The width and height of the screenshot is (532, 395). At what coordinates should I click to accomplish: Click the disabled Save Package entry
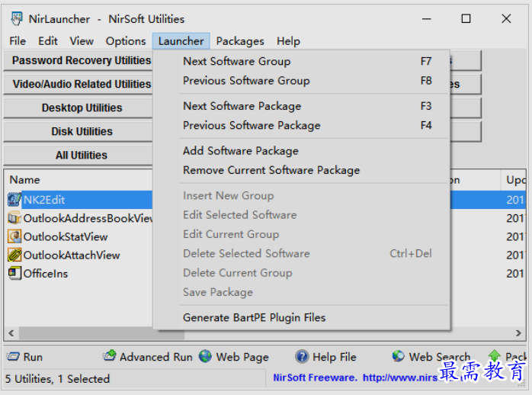pyautogui.click(x=302, y=293)
